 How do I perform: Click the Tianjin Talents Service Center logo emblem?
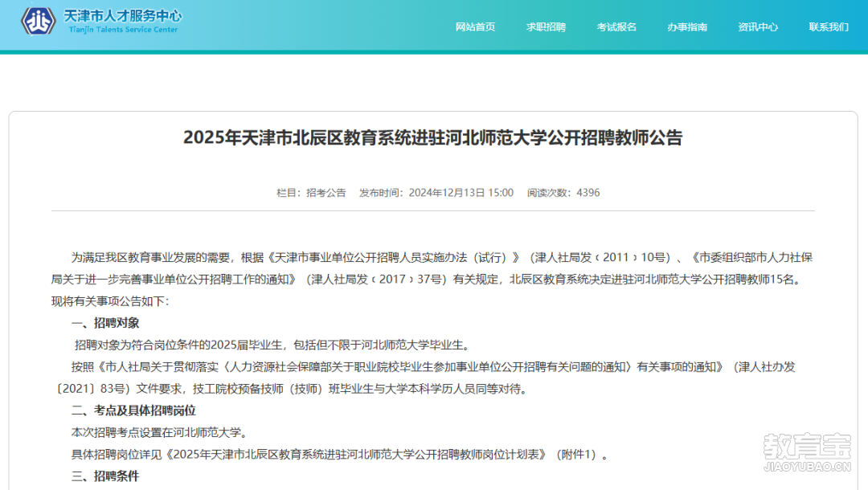click(39, 21)
